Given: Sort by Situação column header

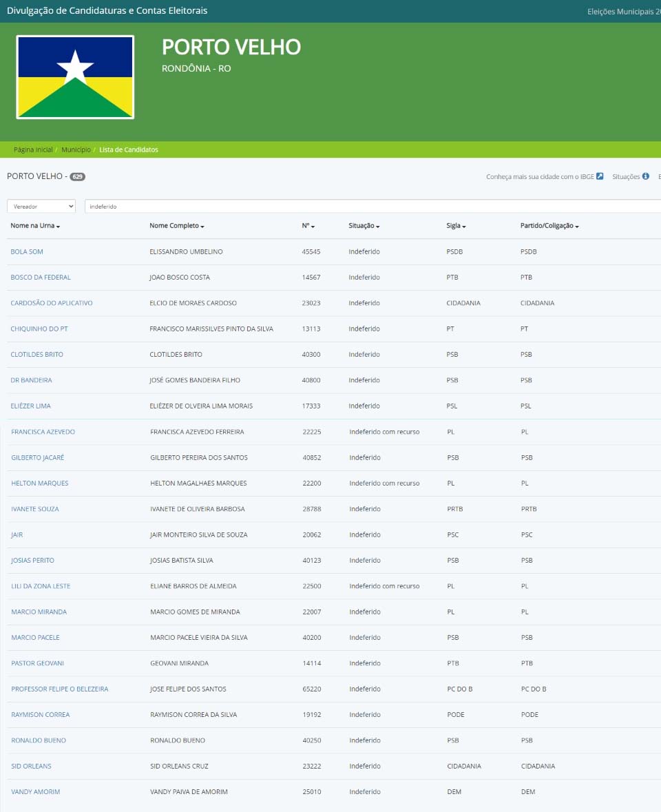Looking at the screenshot, I should [364, 226].
